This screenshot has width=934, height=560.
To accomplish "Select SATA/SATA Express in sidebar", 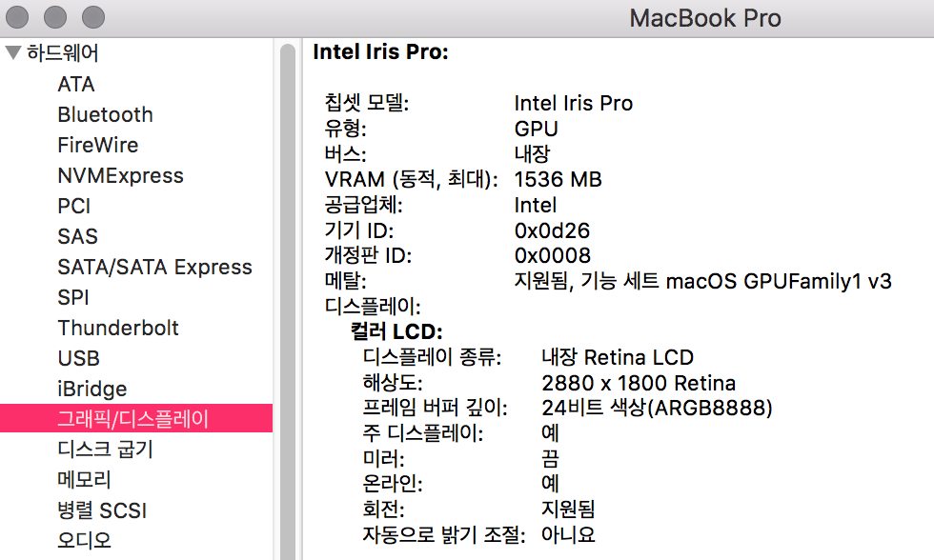I will pos(154,267).
